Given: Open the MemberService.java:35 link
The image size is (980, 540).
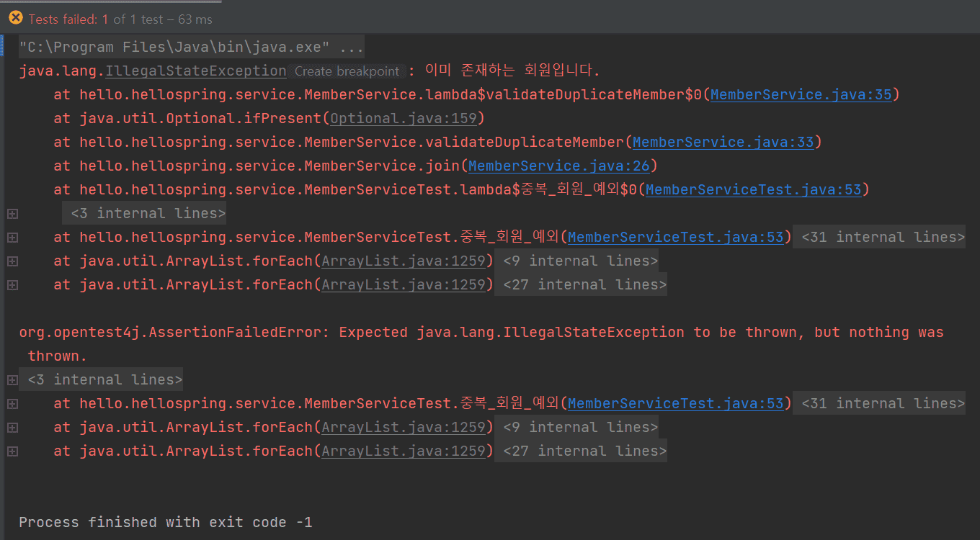Looking at the screenshot, I should click(x=801, y=95).
